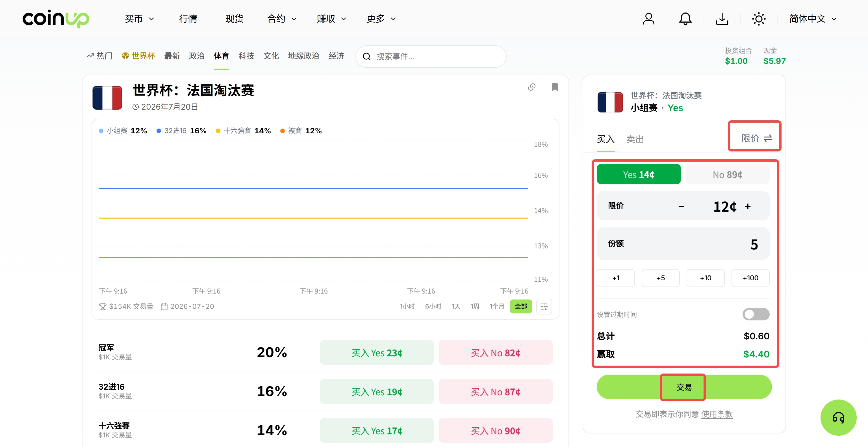
Task: Switch to 科技 category tab
Action: pos(246,56)
